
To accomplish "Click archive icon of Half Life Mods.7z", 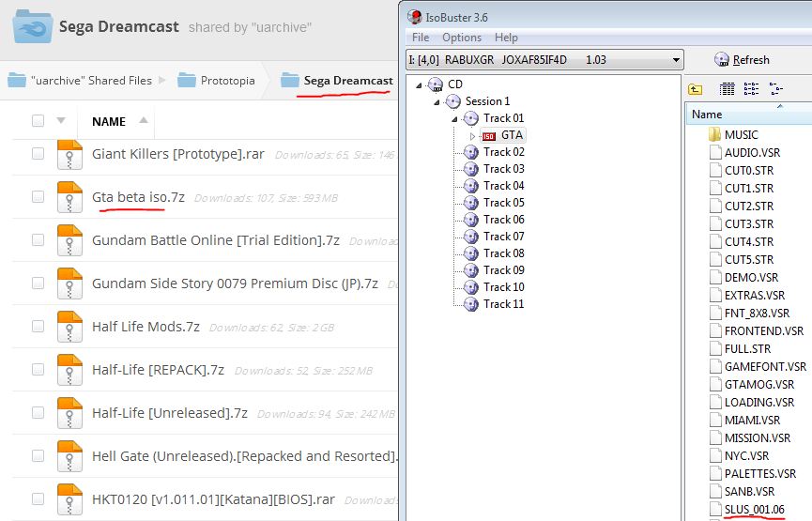I will pyautogui.click(x=69, y=327).
